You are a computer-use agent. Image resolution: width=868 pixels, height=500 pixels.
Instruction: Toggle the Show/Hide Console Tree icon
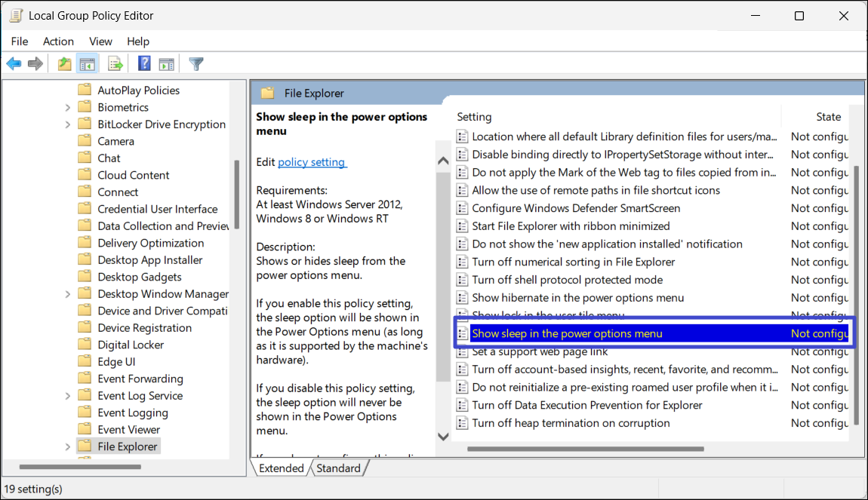pos(88,64)
